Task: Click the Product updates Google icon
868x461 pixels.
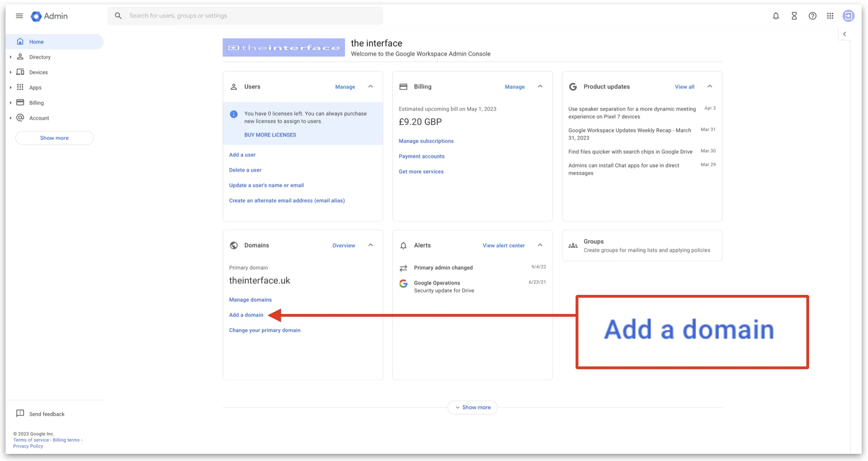Action: click(573, 87)
